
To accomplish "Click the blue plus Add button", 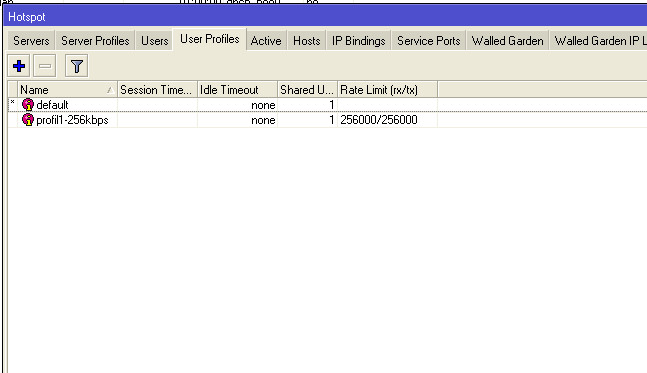I will 19,66.
